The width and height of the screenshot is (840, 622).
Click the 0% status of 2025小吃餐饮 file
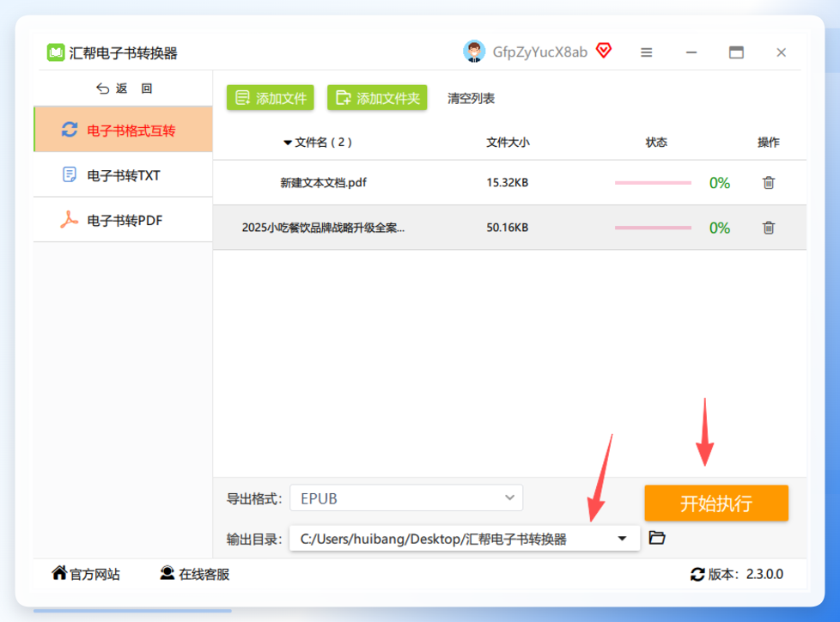pyautogui.click(x=720, y=229)
